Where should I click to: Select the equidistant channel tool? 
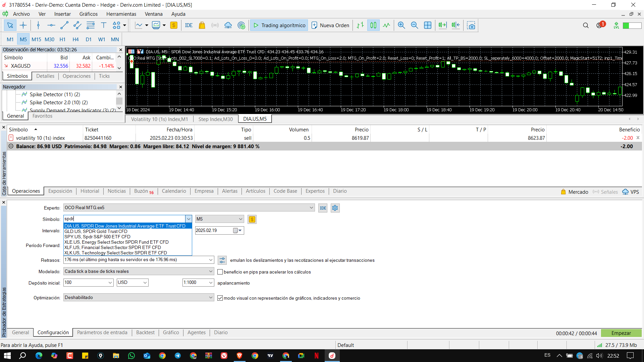[77, 25]
